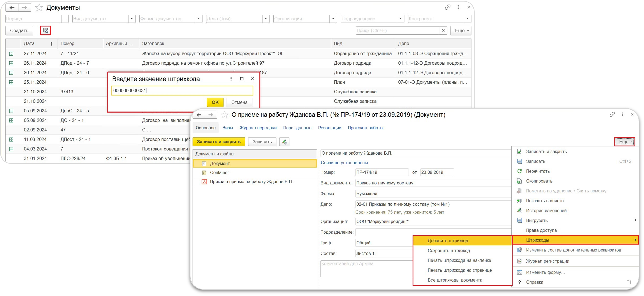The height and width of the screenshot is (296, 644).
Task: Select the Container item in the file list
Action: pos(219,173)
